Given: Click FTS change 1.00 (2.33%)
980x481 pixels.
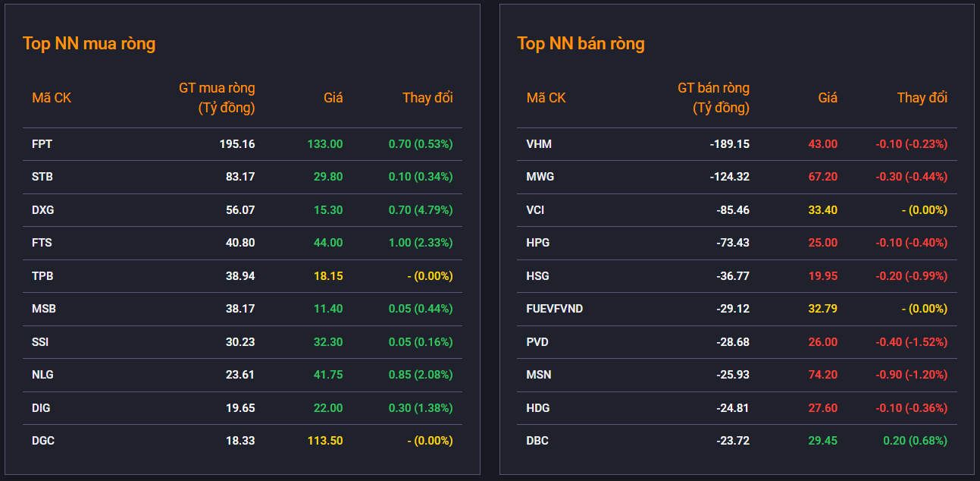Looking at the screenshot, I should coord(421,243).
